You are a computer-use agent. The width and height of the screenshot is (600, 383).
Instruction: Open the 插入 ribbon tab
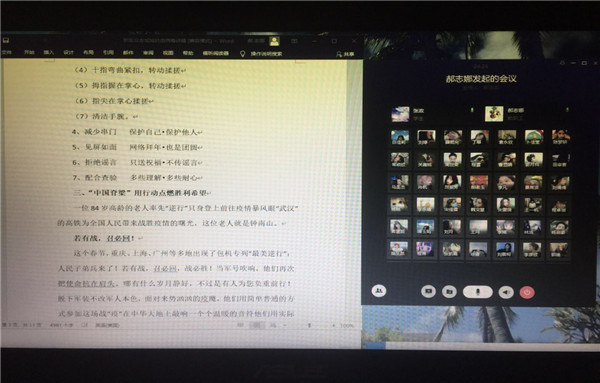click(x=49, y=52)
